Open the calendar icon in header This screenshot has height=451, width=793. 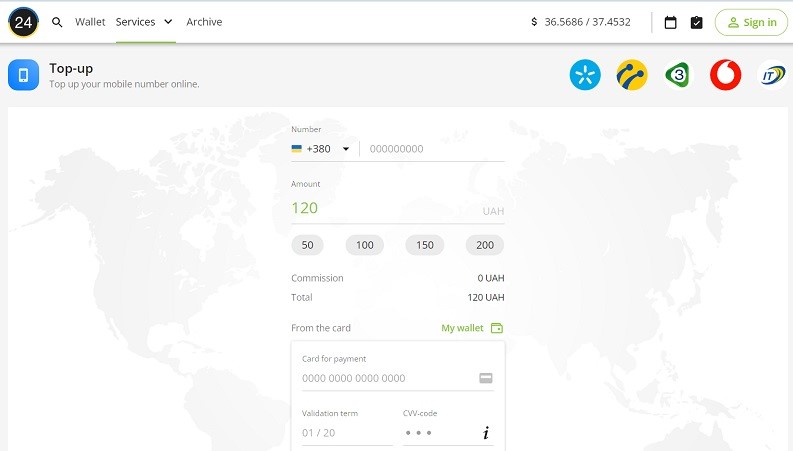(670, 22)
